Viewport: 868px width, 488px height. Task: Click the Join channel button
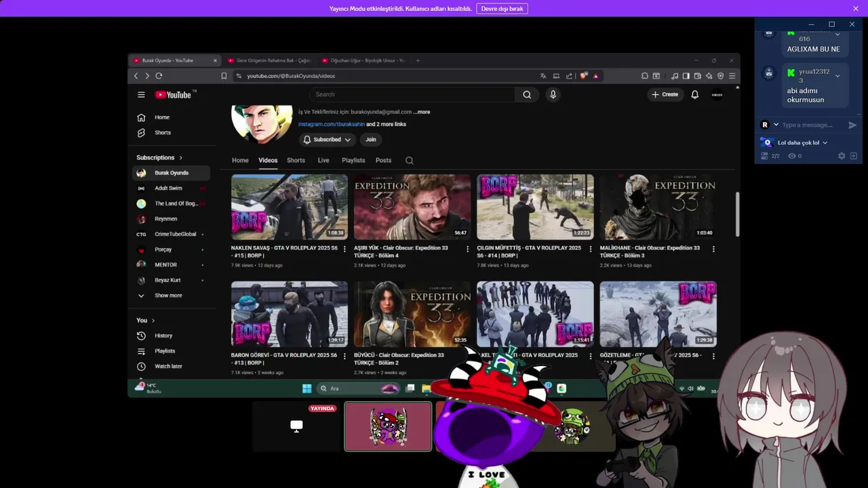[371, 140]
